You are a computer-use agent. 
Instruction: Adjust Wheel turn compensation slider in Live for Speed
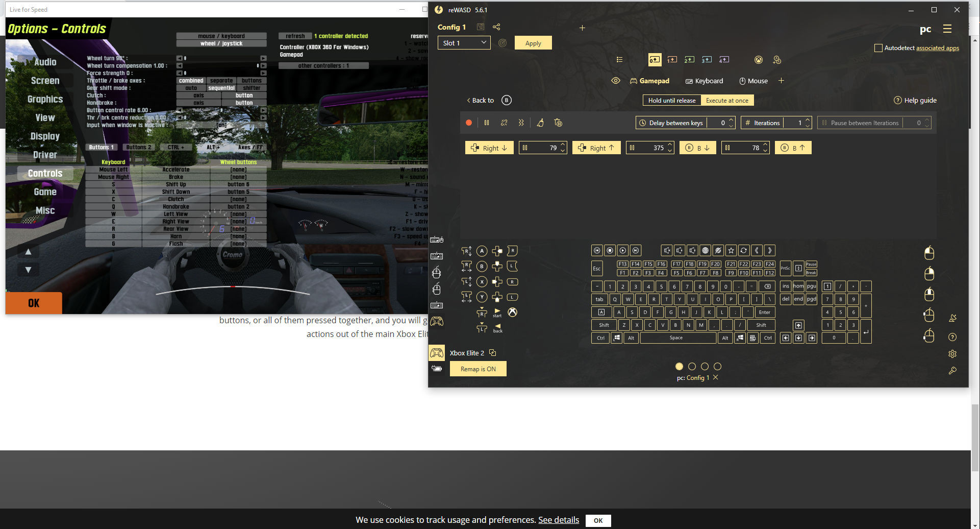coord(221,65)
